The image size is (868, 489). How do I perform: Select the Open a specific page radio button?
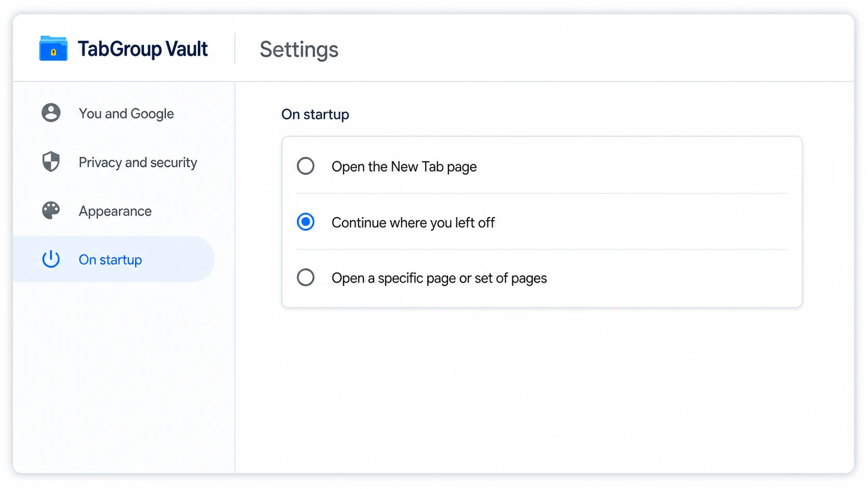(306, 277)
